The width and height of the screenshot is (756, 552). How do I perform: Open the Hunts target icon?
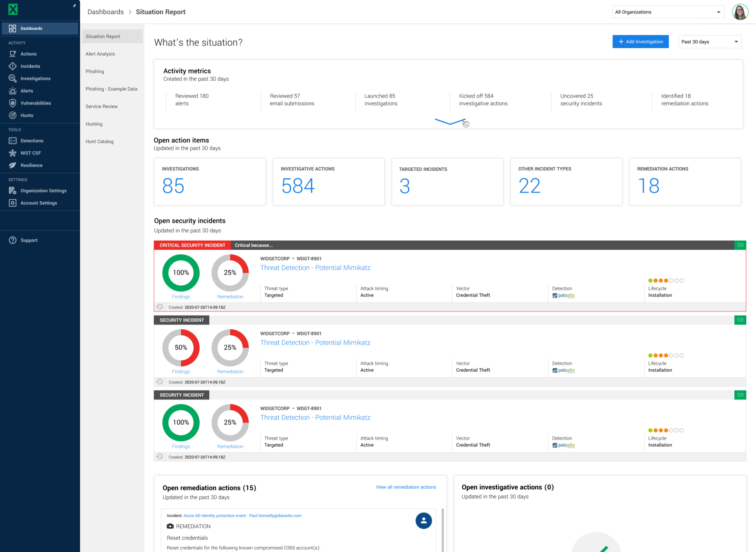point(12,115)
